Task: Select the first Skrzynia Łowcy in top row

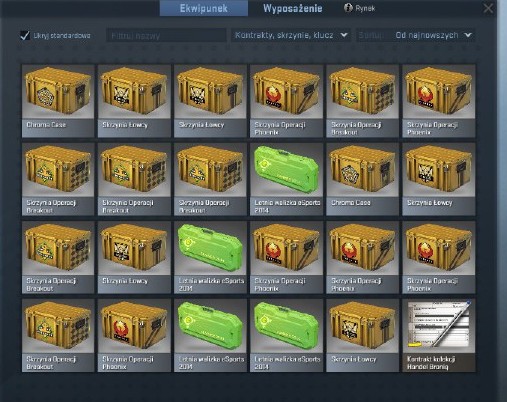Action: [134, 101]
